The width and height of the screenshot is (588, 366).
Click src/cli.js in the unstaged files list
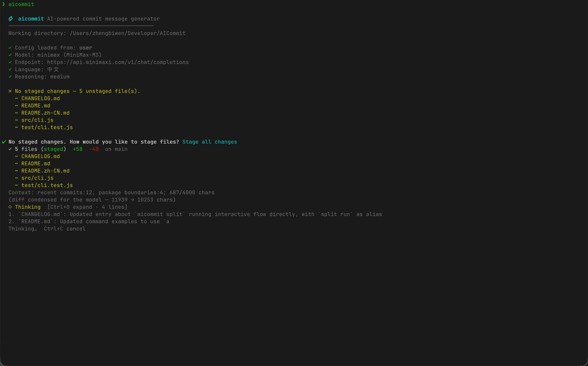(37, 120)
